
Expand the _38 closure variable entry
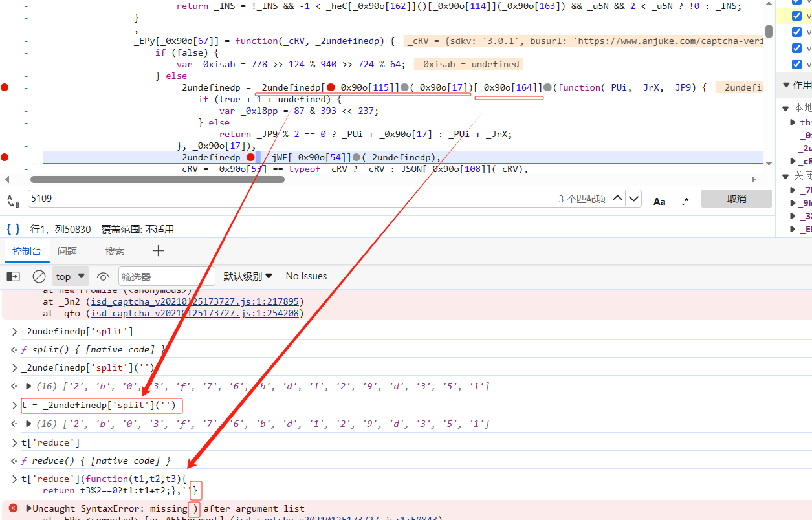coord(794,216)
